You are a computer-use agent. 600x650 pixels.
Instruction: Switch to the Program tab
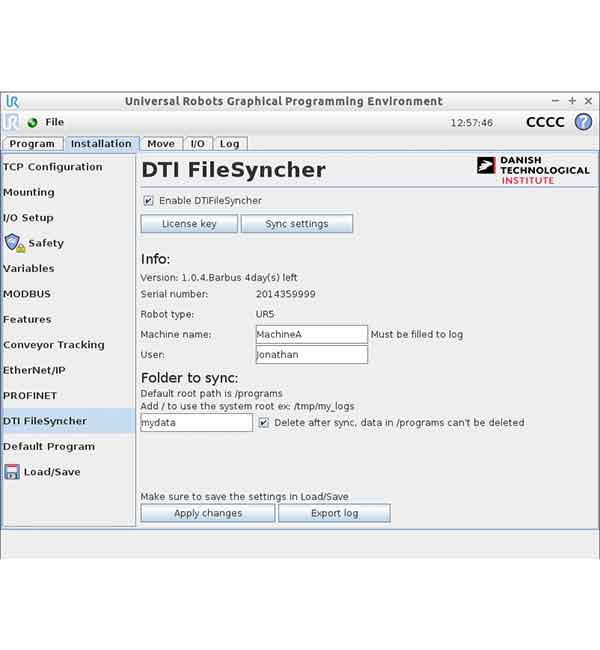(x=32, y=144)
